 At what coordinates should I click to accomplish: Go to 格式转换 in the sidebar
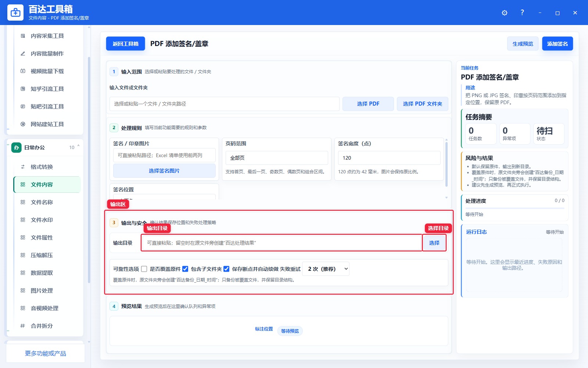(47, 167)
